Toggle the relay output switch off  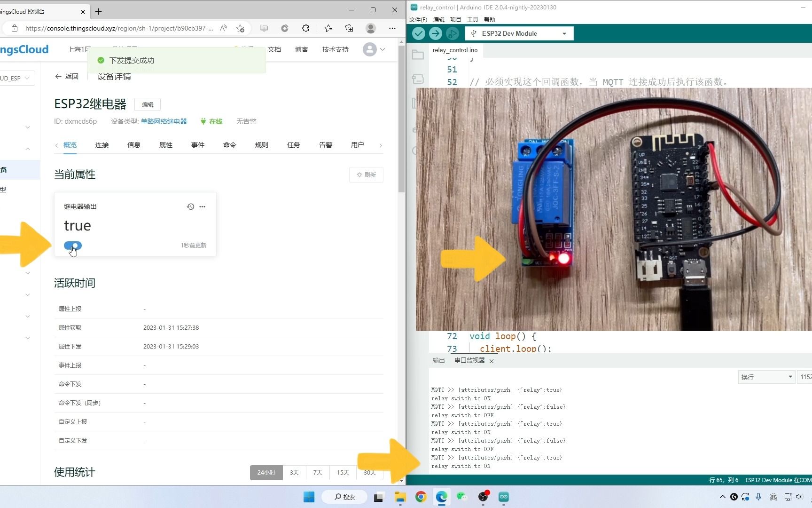click(x=72, y=246)
